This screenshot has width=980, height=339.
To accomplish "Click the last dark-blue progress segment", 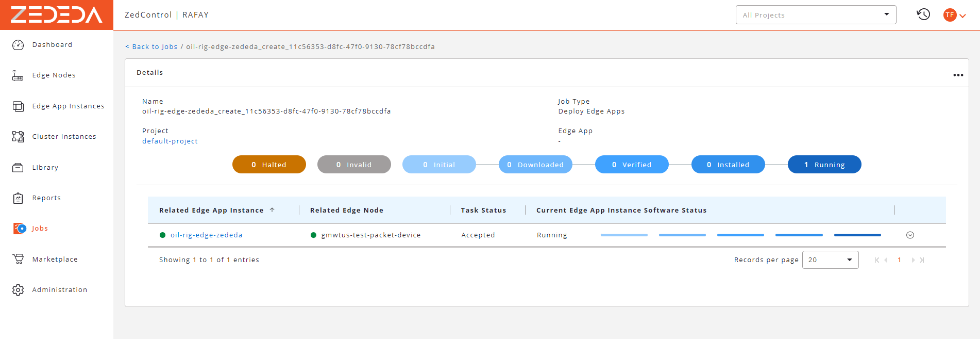I will [x=857, y=235].
